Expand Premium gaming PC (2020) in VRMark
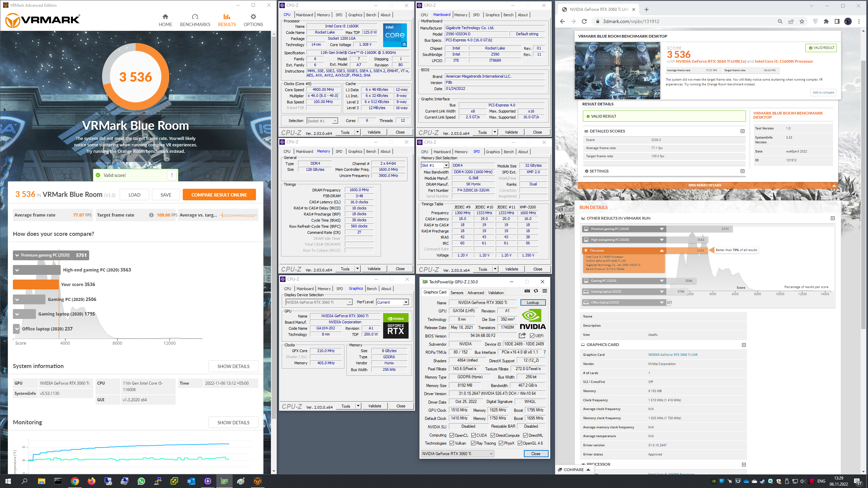Screen dimensions: 868x488 click(x=17, y=255)
